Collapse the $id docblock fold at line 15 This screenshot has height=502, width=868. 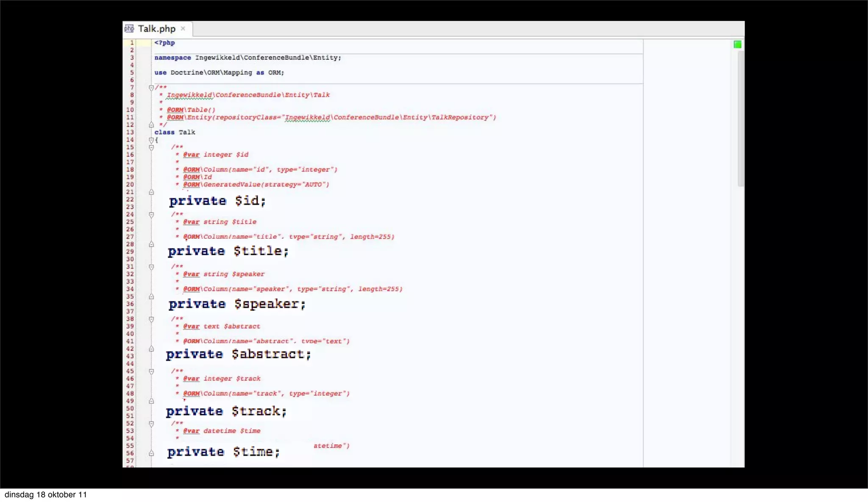coord(151,148)
